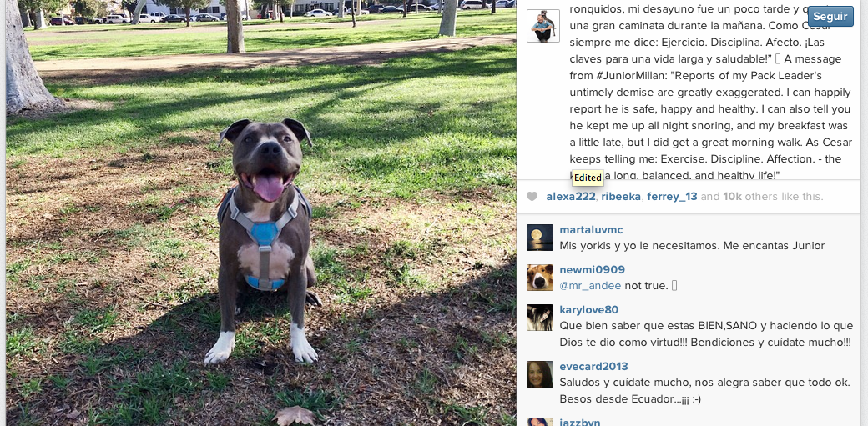Click jazzbyn's partially visible avatar
Screen dimensions: 868x426
pos(540,422)
